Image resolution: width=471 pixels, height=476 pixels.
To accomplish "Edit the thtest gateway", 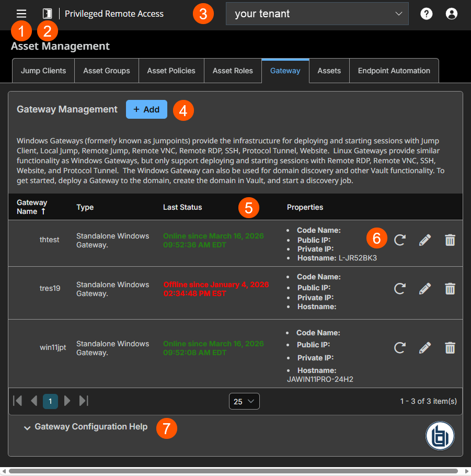I will (x=425, y=240).
